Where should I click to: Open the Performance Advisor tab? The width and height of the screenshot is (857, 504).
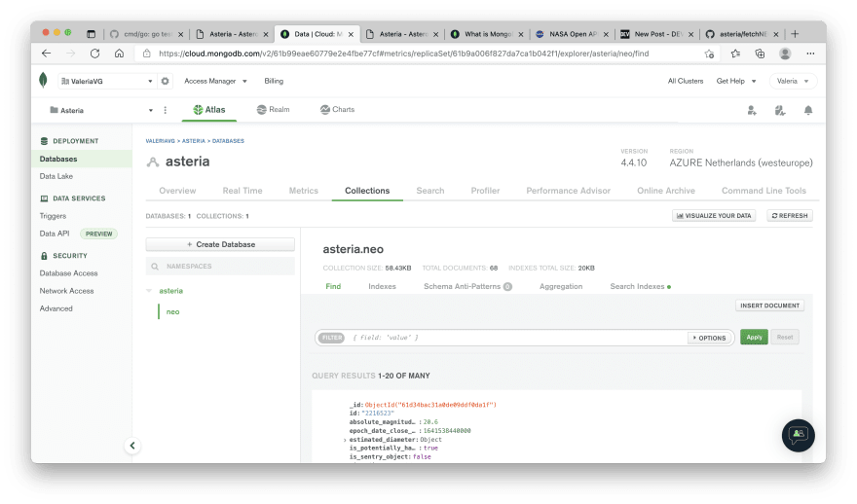tap(568, 191)
